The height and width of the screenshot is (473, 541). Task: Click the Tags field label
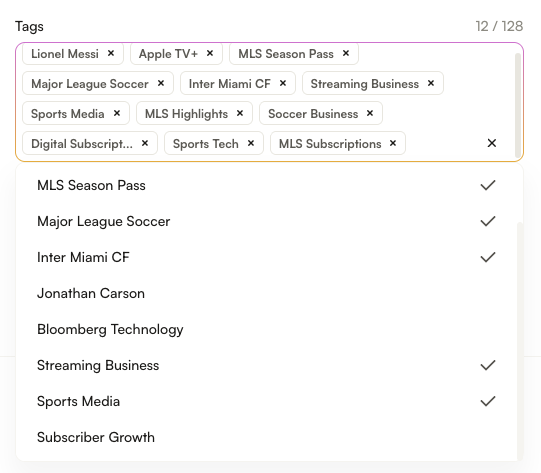pos(29,27)
